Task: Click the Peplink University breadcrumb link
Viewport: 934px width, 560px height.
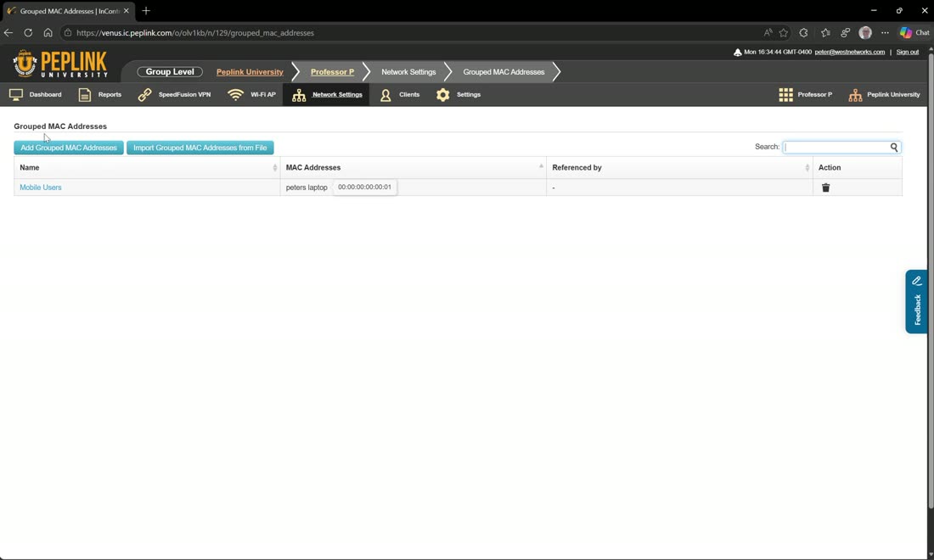Action: point(250,72)
